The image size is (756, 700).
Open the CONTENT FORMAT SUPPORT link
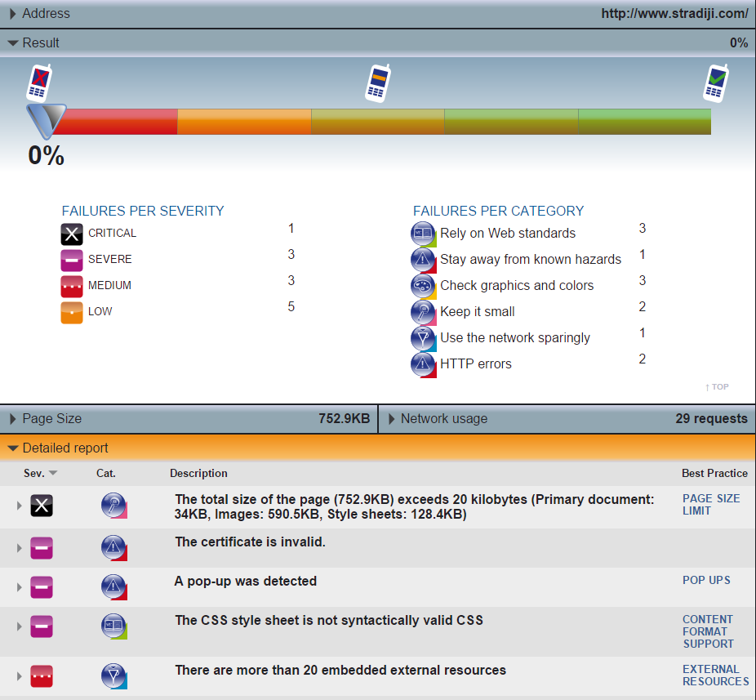708,631
